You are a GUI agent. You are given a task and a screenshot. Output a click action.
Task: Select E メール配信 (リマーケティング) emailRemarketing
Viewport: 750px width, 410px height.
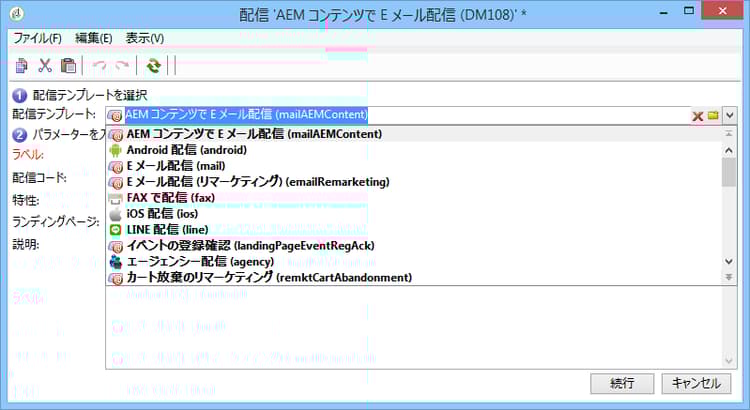(414, 182)
